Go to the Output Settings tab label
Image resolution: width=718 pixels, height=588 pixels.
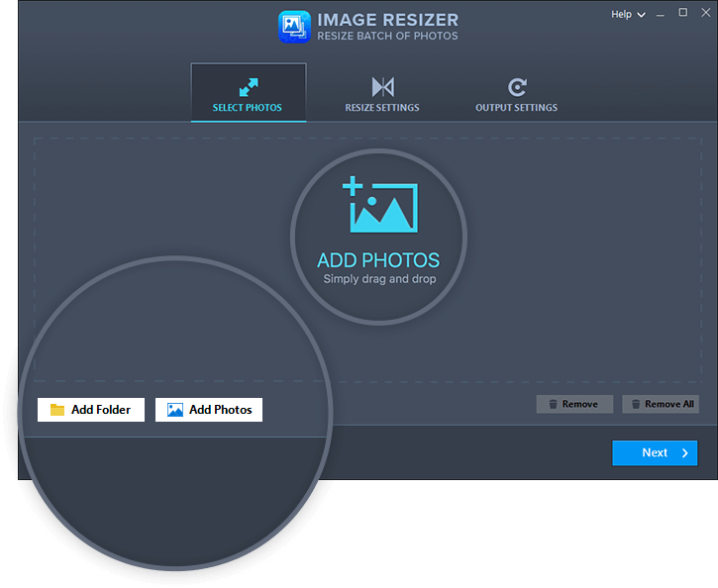tap(516, 108)
